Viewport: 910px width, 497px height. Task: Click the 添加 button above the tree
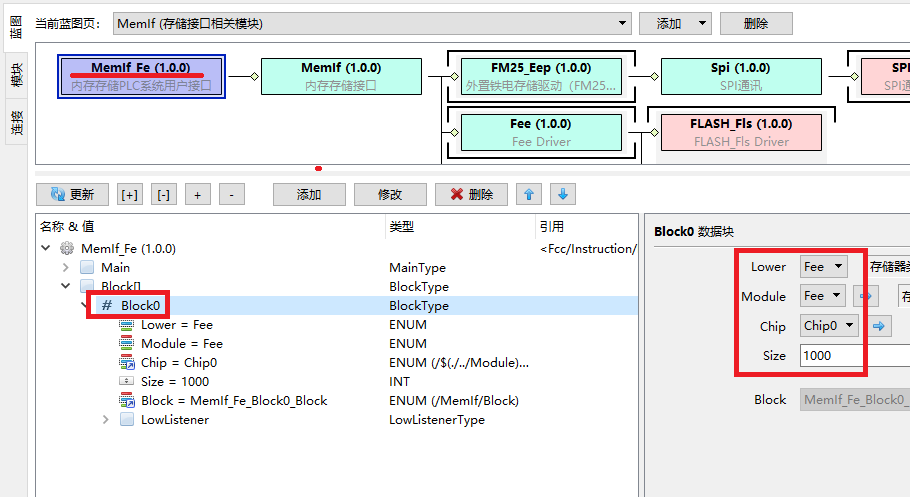click(309, 195)
